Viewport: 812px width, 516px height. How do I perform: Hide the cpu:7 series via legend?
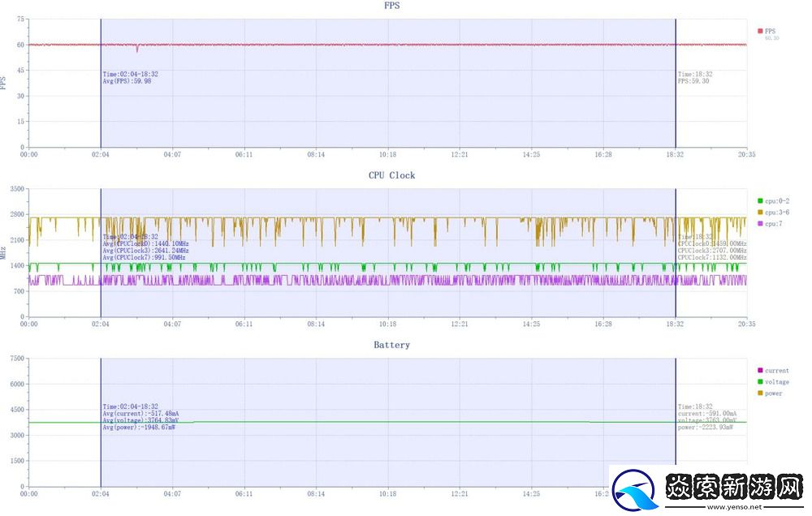tap(771, 223)
